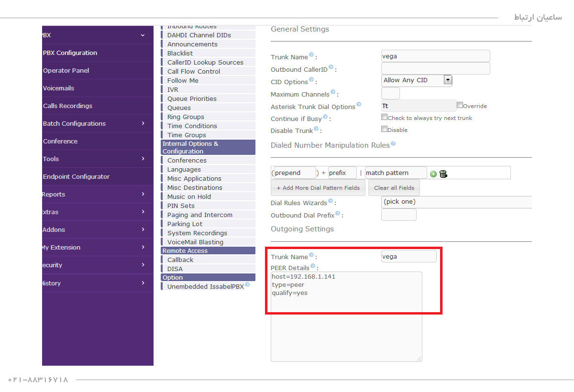Tick the Disable trunk checkbox
The image size is (574, 392).
click(384, 129)
